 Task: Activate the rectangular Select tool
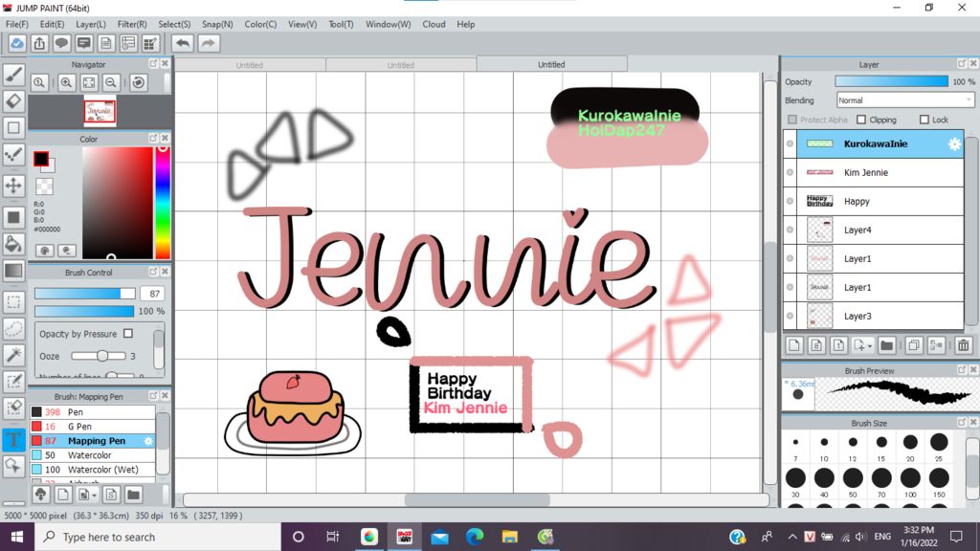tap(13, 301)
